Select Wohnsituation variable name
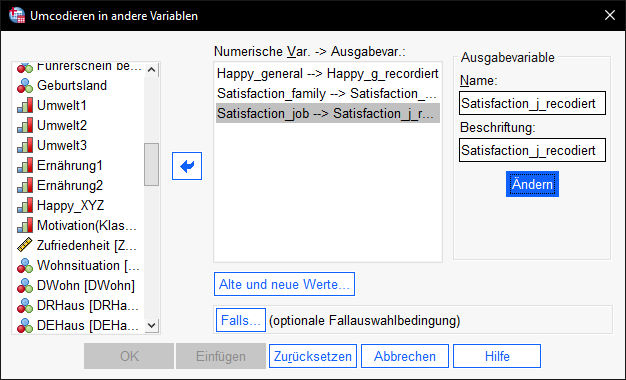The width and height of the screenshot is (626, 380). [88, 265]
